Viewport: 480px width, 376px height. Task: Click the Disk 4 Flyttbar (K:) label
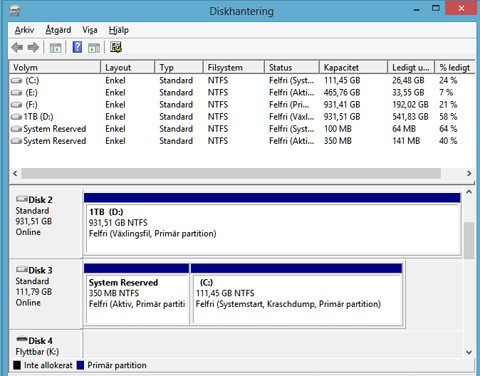tap(37, 352)
